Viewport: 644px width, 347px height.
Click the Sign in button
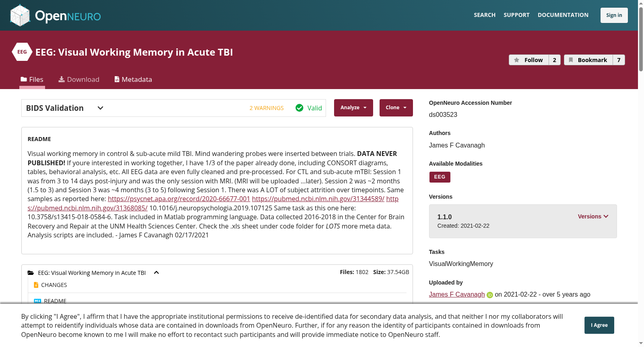[x=614, y=15]
